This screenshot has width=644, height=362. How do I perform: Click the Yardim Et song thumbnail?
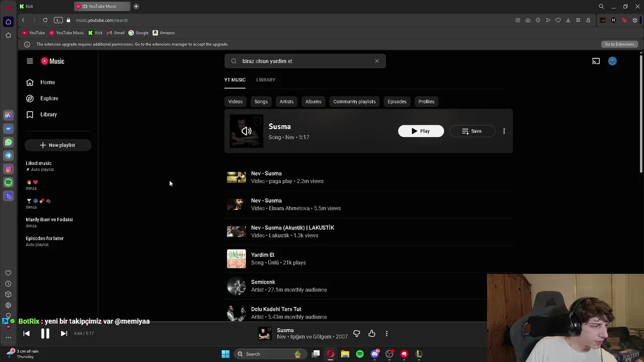coord(236,258)
